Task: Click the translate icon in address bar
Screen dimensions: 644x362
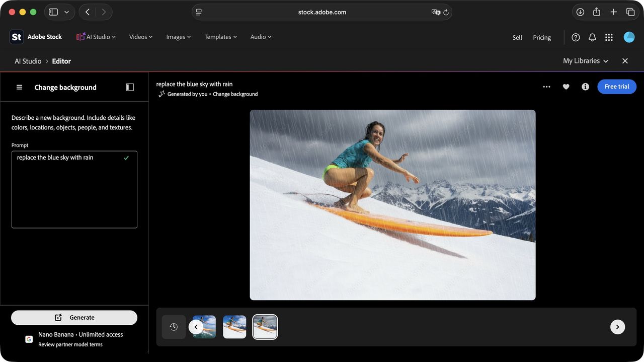Action: click(x=436, y=12)
